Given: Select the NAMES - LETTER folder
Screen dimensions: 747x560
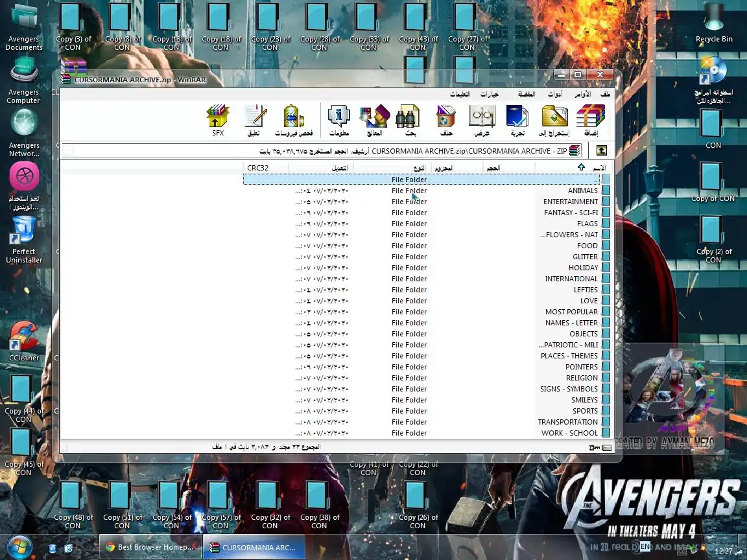Looking at the screenshot, I should click(427, 323).
